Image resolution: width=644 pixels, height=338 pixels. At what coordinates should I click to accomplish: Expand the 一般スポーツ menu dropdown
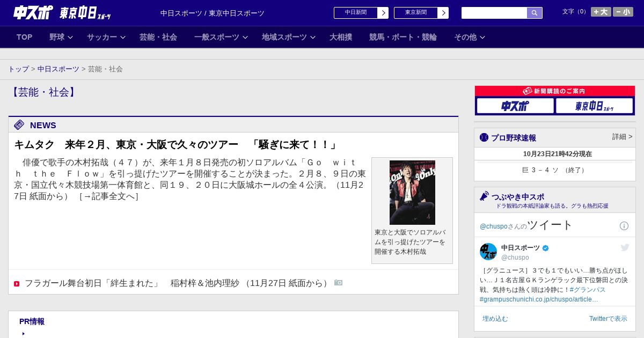(221, 37)
